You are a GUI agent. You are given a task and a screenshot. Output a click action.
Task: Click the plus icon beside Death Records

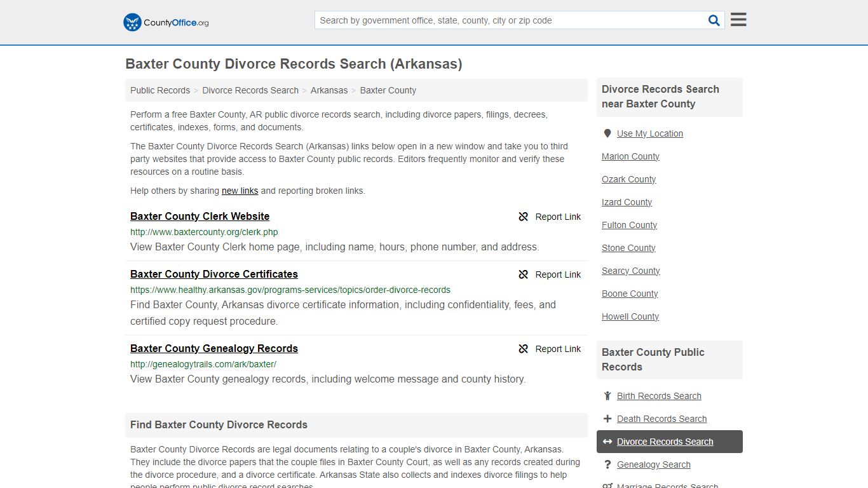607,419
